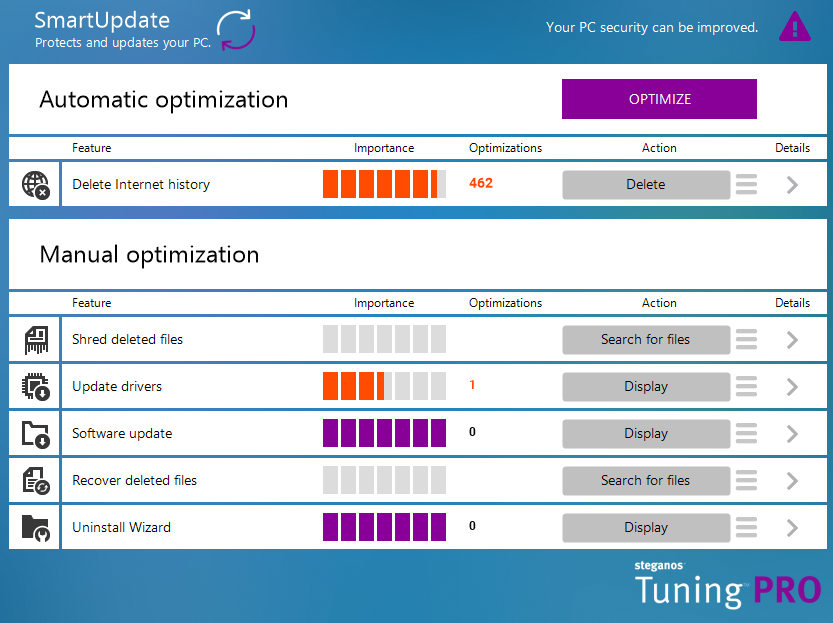Click the Update drivers importance bar
The height and width of the screenshot is (623, 833).
(x=384, y=387)
